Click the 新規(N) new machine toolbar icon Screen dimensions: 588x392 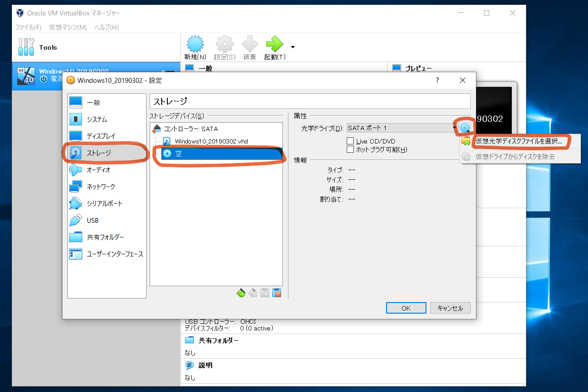tap(195, 45)
